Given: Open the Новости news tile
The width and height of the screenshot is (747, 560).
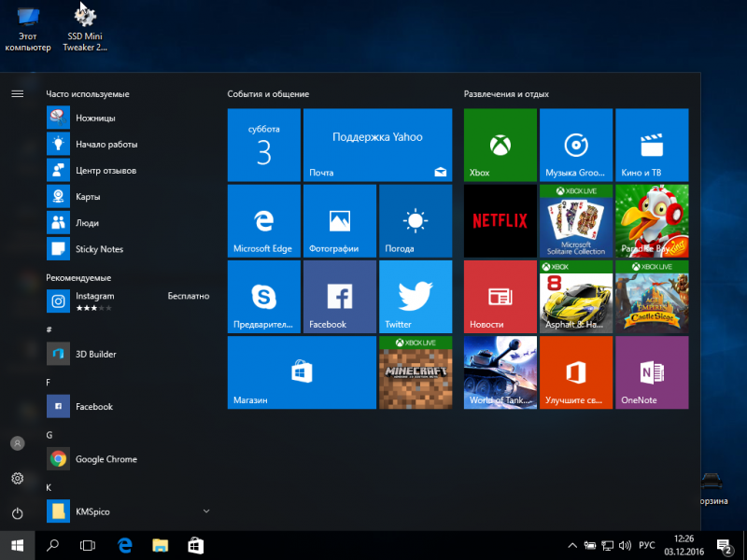Looking at the screenshot, I should (500, 297).
